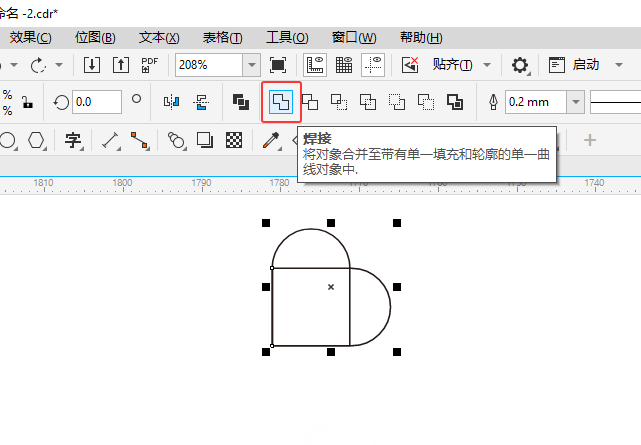This screenshot has height=445, width=641.
Task: Select the Drop shadow tool
Action: click(205, 141)
